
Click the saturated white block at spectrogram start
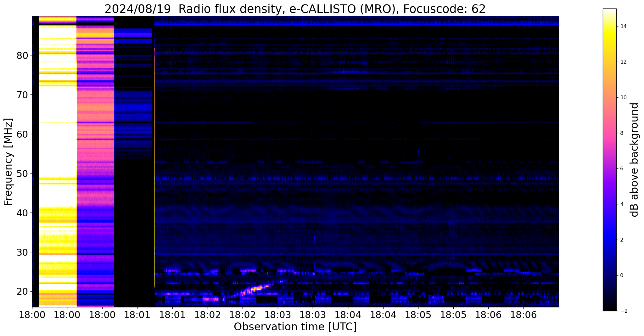click(x=58, y=161)
